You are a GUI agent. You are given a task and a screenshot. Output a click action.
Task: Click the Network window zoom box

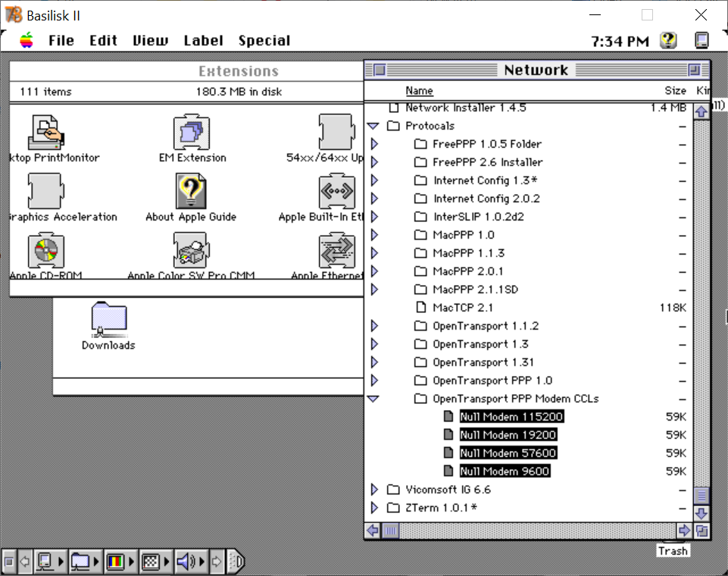click(x=694, y=70)
